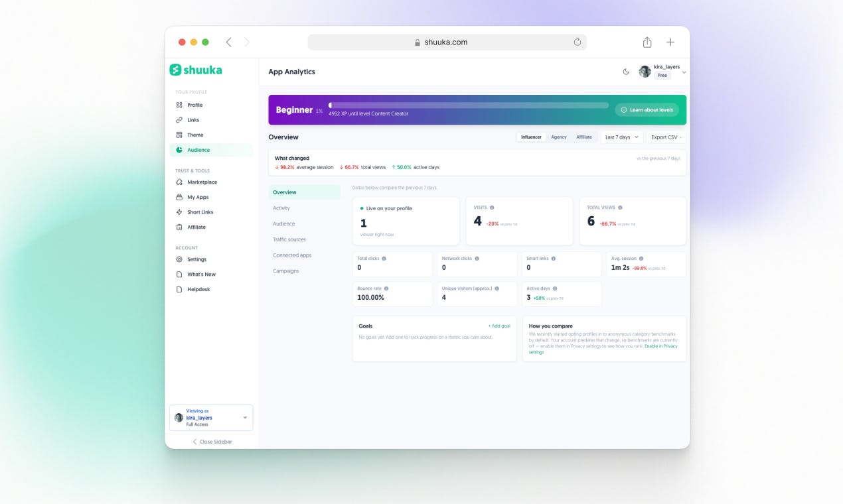Click the info icon beside Unique visitors
Image resolution: width=843 pixels, height=504 pixels.
(x=497, y=288)
